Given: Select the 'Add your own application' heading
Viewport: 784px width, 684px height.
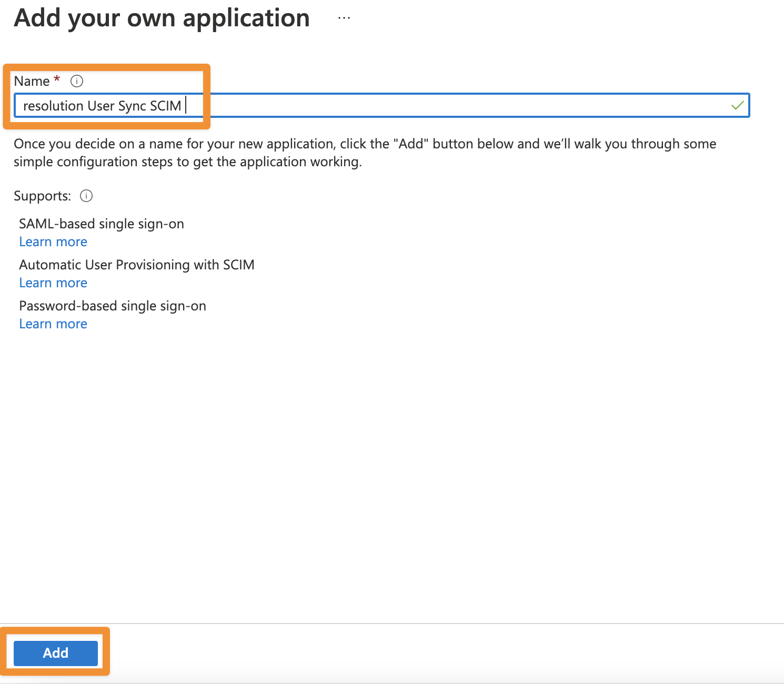Looking at the screenshot, I should [162, 18].
